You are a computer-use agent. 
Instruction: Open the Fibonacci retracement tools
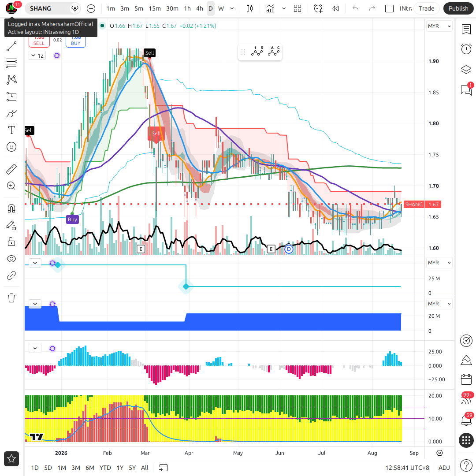click(x=11, y=63)
